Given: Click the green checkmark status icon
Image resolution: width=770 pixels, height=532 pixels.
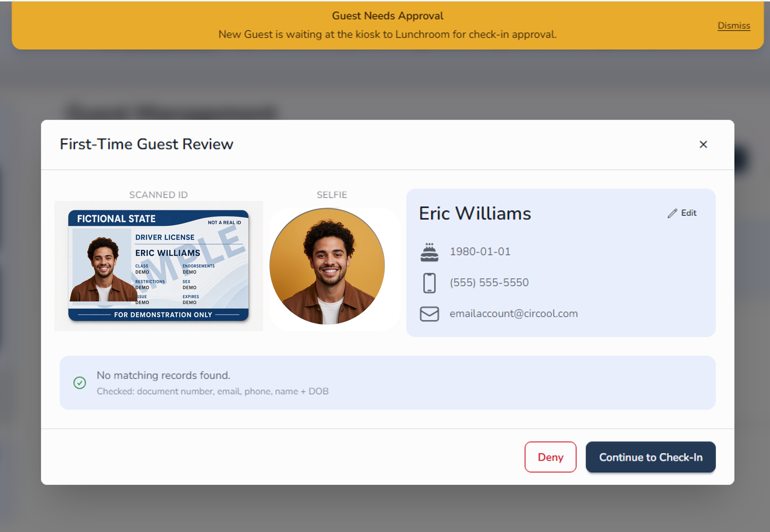Looking at the screenshot, I should pos(80,383).
